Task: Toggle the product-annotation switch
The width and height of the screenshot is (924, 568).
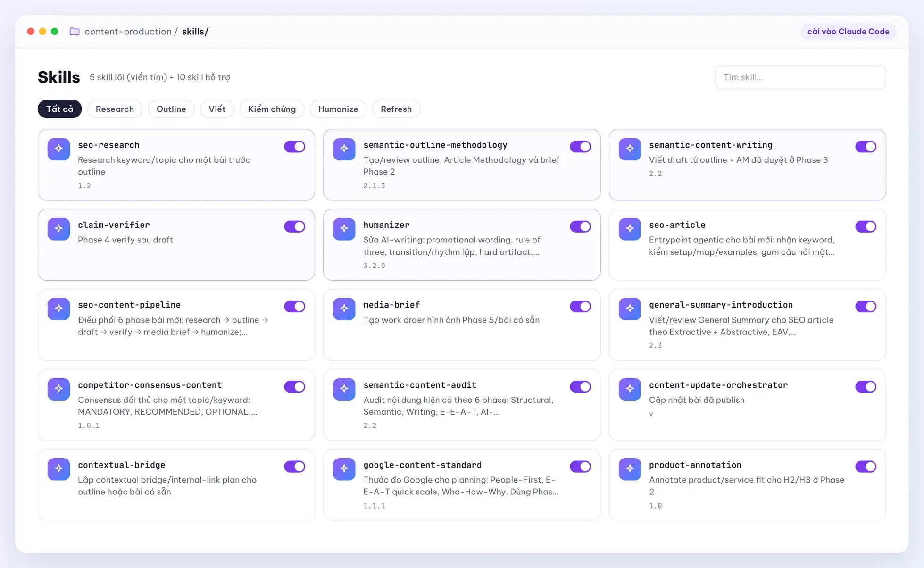Action: pyautogui.click(x=866, y=467)
